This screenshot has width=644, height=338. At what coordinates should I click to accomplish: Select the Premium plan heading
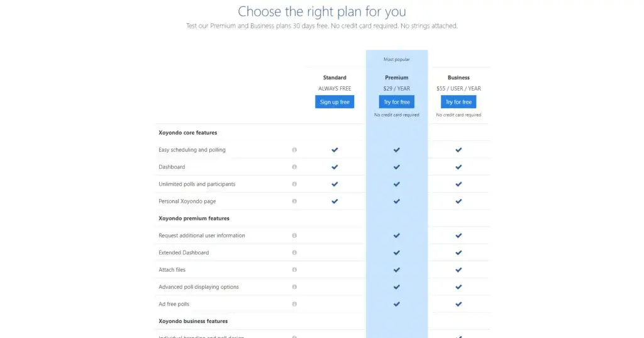point(397,77)
